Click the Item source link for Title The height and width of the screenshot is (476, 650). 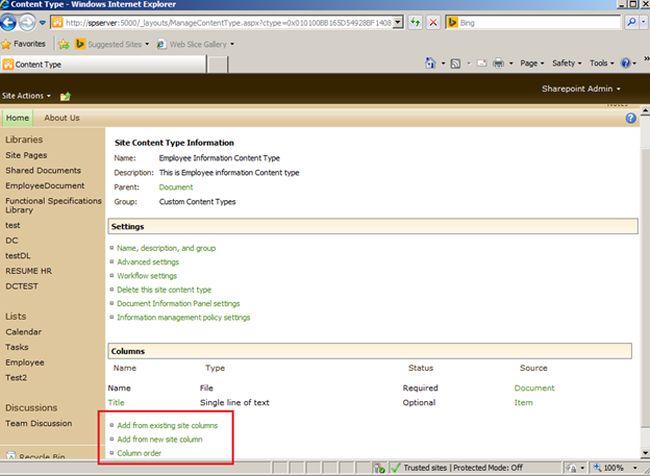[524, 403]
